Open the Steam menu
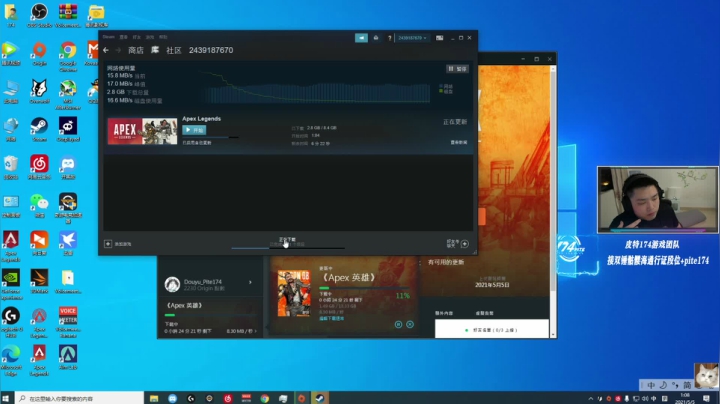 (109, 37)
